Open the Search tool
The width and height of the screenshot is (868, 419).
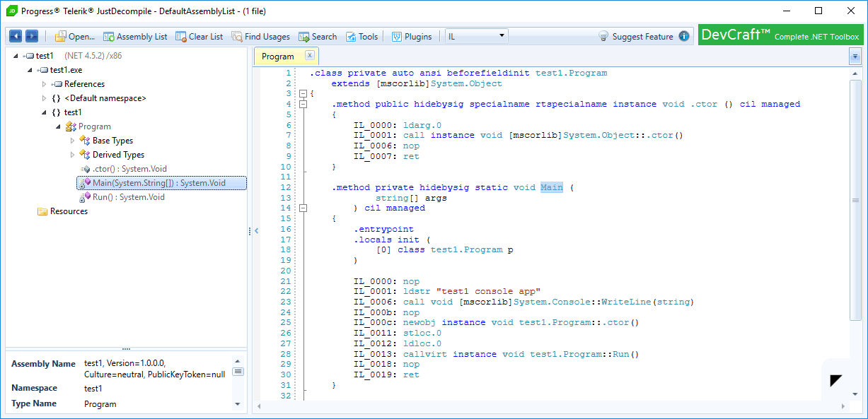click(x=318, y=37)
